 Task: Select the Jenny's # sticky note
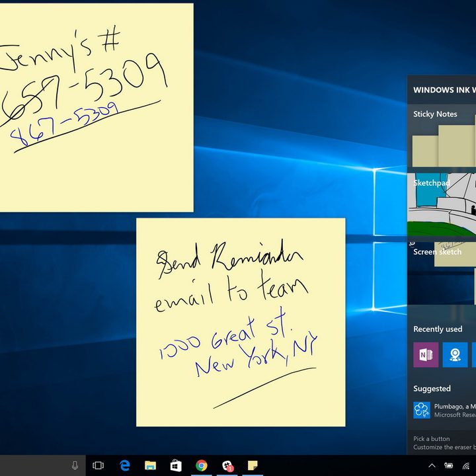click(97, 108)
